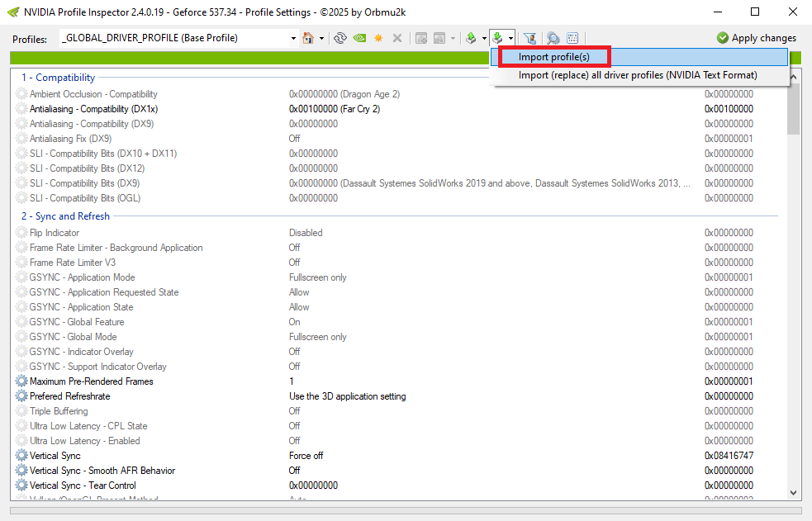Collapse the 2 - Sync and Refresh group
This screenshot has height=521, width=812.
click(x=65, y=216)
